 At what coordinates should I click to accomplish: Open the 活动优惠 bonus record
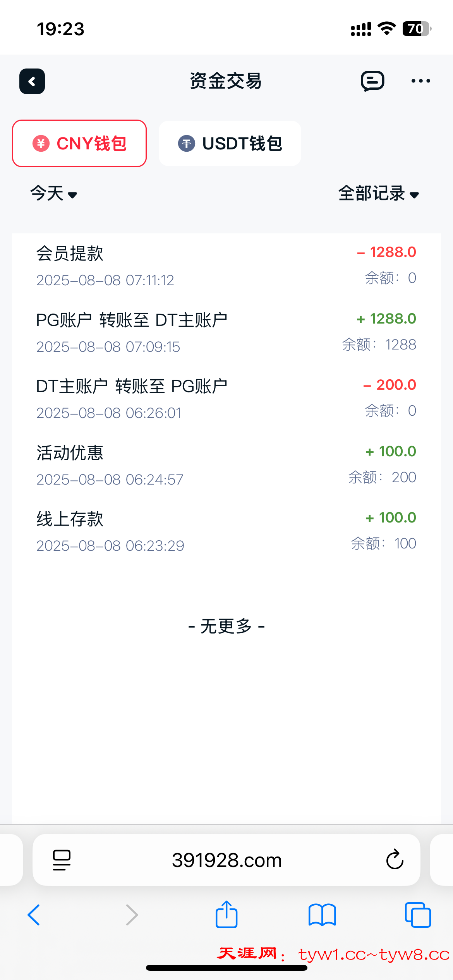pos(226,465)
